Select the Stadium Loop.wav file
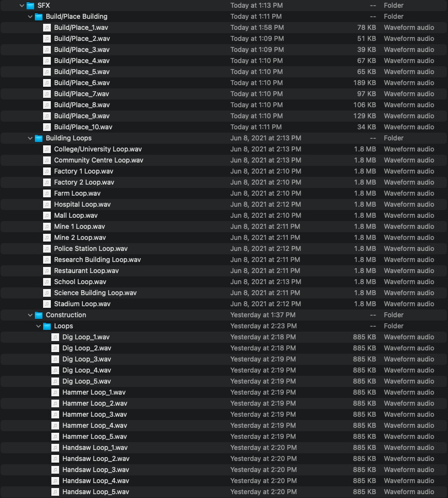The height and width of the screenshot is (498, 448). pos(82,304)
